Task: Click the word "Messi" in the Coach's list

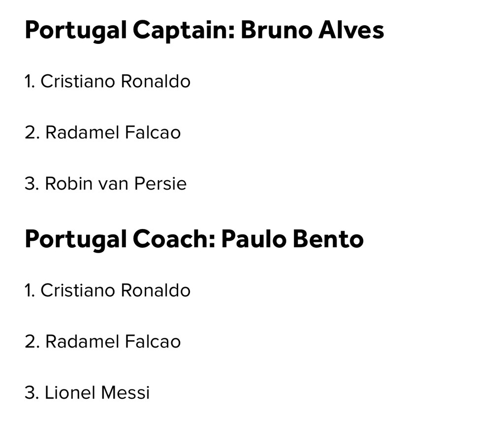Action: tap(125, 392)
